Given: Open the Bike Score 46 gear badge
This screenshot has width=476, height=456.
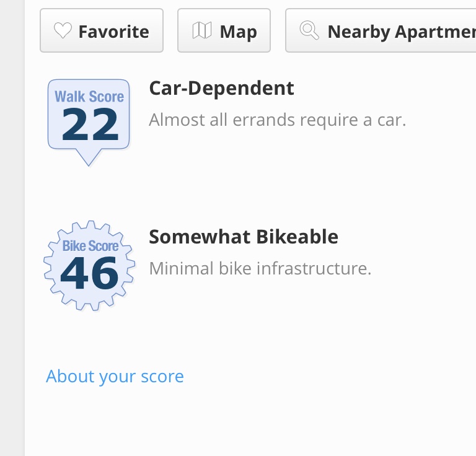Looking at the screenshot, I should pyautogui.click(x=89, y=266).
